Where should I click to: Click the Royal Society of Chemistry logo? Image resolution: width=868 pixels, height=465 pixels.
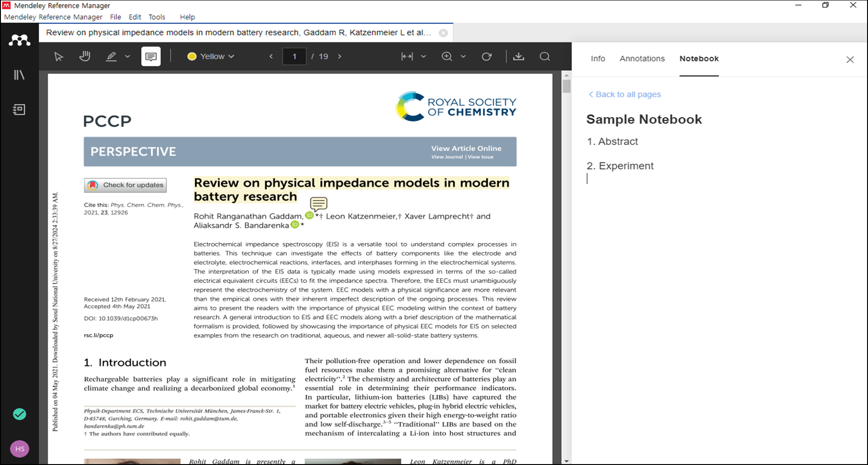[456, 107]
